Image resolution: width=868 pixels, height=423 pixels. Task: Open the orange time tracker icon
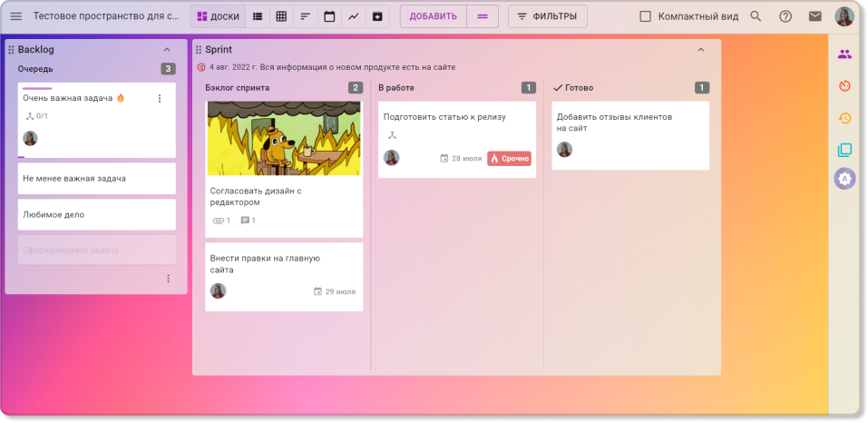point(844,86)
